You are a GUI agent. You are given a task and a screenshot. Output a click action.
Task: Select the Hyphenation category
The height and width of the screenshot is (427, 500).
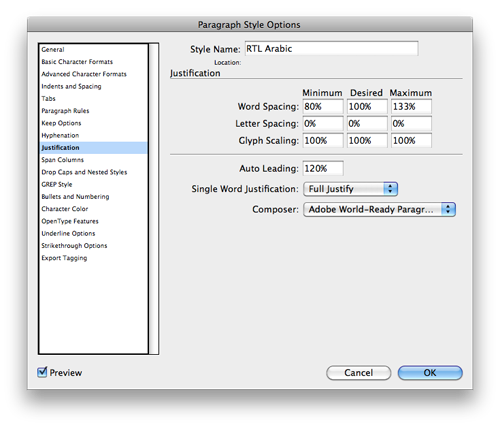point(93,135)
